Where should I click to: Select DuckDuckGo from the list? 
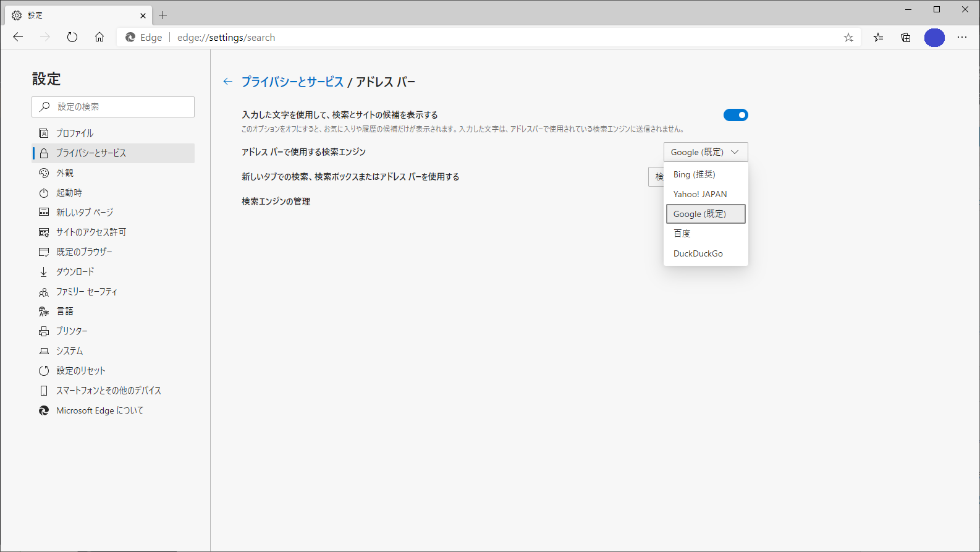point(706,253)
